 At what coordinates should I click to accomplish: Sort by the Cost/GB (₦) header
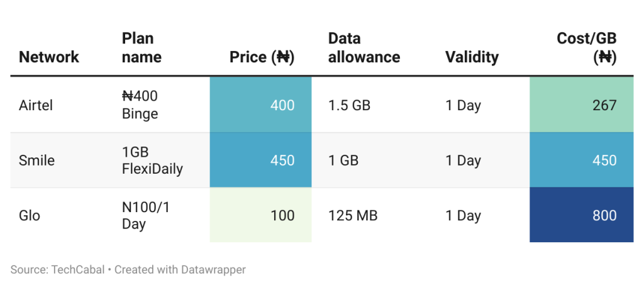click(x=586, y=48)
